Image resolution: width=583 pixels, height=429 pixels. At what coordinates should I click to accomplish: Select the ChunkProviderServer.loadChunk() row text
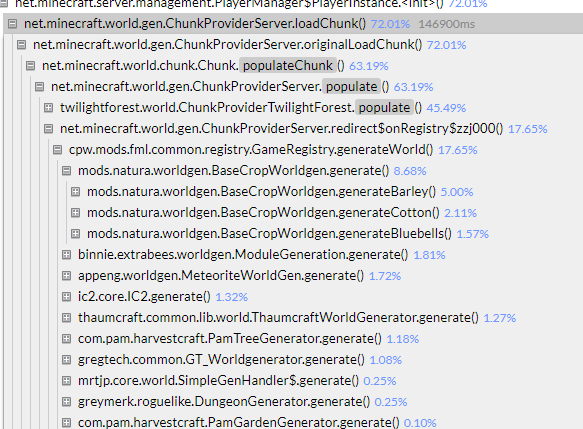pos(195,24)
